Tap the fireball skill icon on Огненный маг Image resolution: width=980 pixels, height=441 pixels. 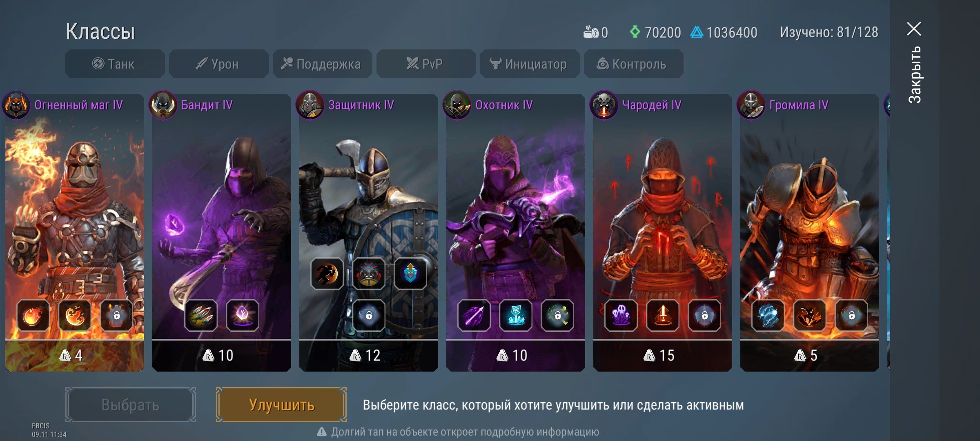pyautogui.click(x=33, y=315)
